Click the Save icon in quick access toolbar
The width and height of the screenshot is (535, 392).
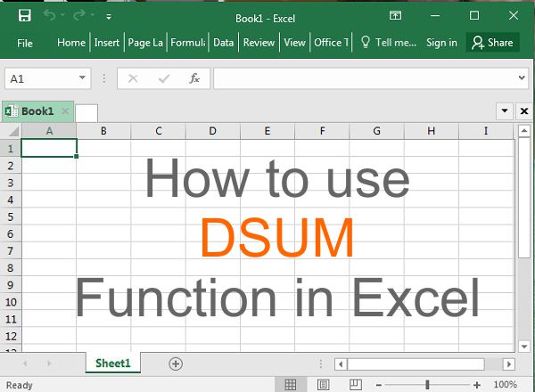tap(25, 16)
